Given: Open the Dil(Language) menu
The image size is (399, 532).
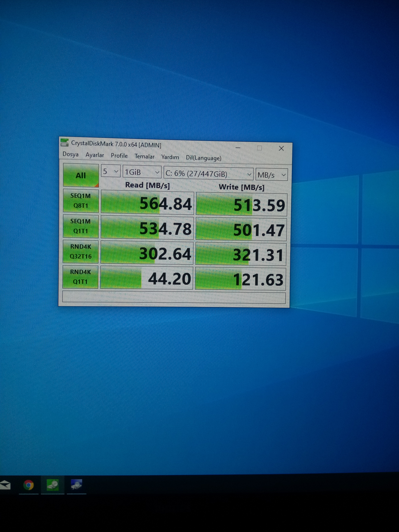Looking at the screenshot, I should (x=203, y=158).
